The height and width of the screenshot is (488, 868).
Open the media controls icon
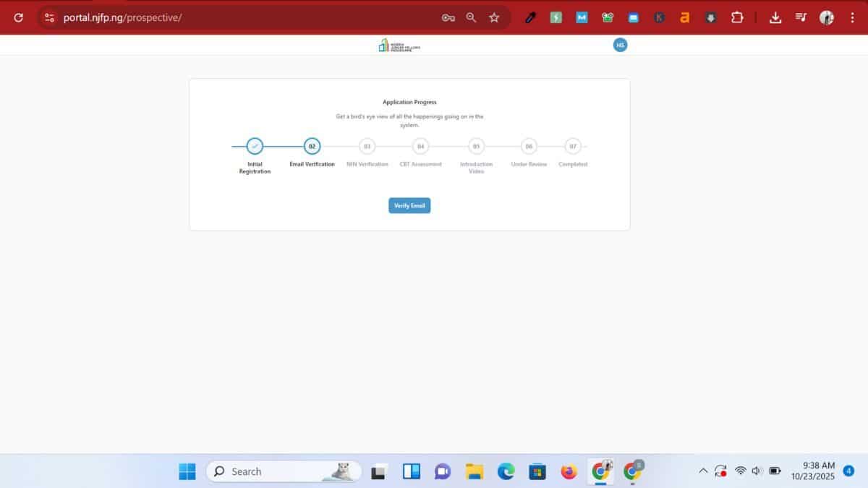point(801,17)
